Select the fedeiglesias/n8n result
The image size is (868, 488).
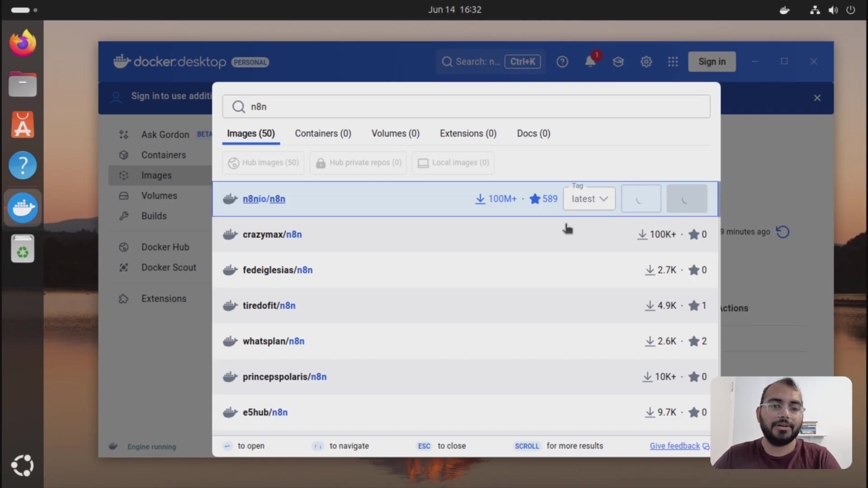click(x=465, y=270)
